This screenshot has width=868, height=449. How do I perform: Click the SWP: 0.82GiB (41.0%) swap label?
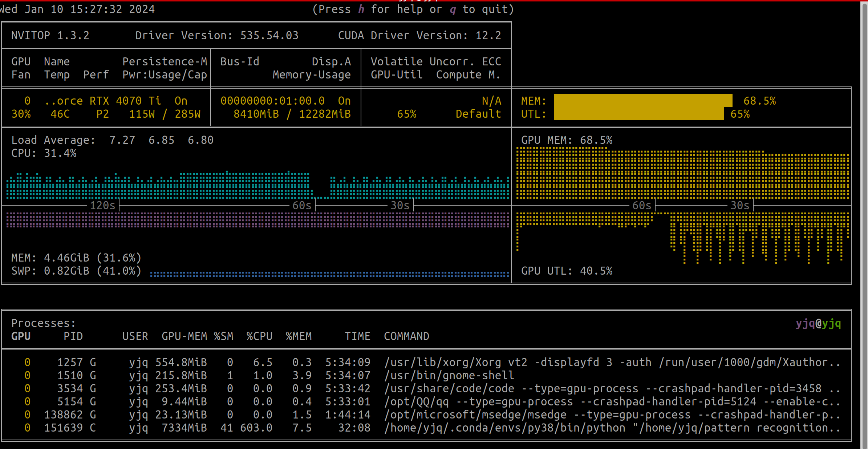click(x=76, y=271)
